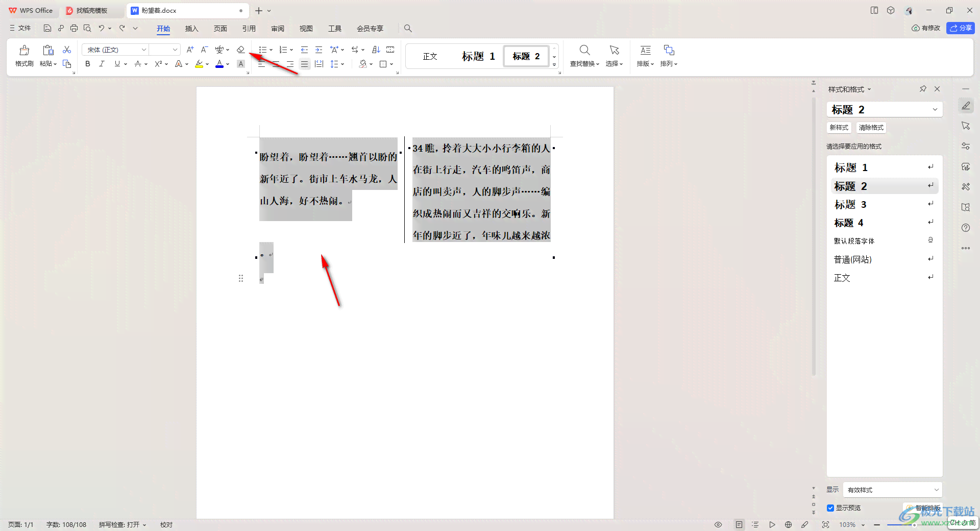Click the 分享 share button

[x=961, y=28]
